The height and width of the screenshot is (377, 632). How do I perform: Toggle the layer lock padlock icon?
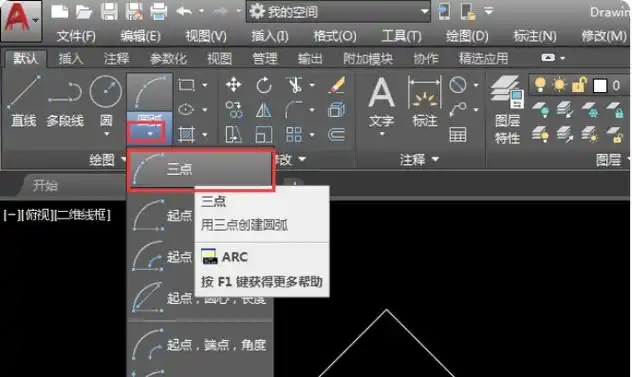579,85
